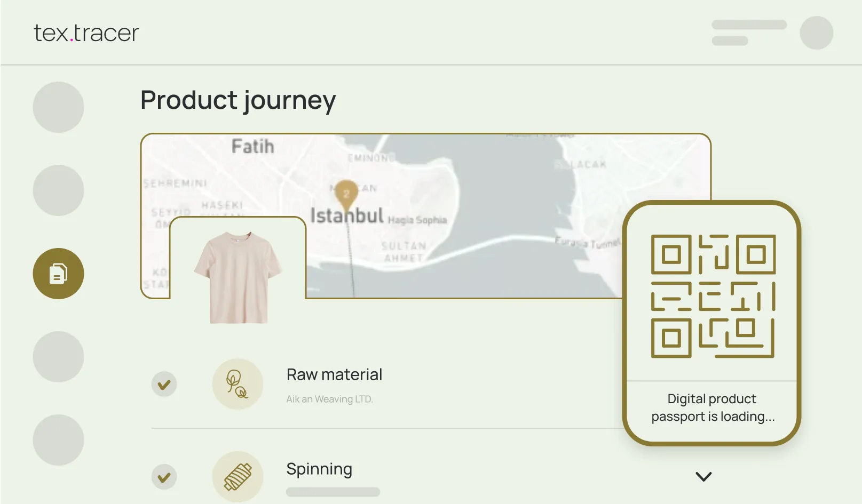The image size is (862, 504).
Task: Click the Raw material leaf icon
Action: [238, 383]
